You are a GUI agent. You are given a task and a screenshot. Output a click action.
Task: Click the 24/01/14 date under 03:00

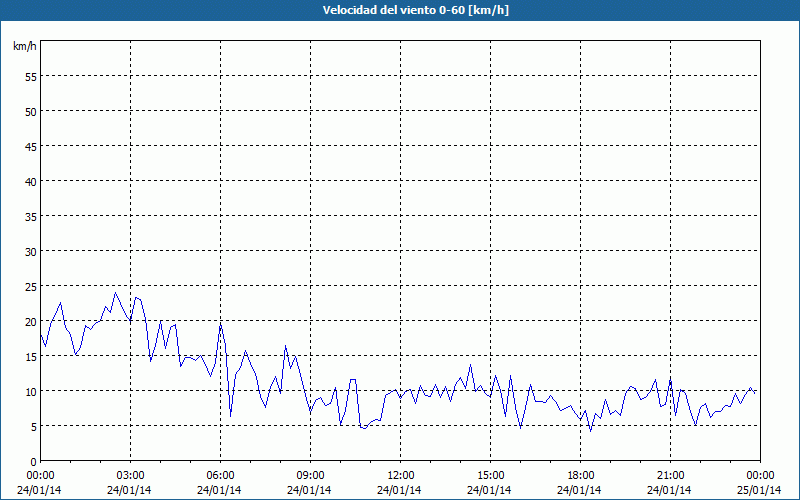(129, 490)
